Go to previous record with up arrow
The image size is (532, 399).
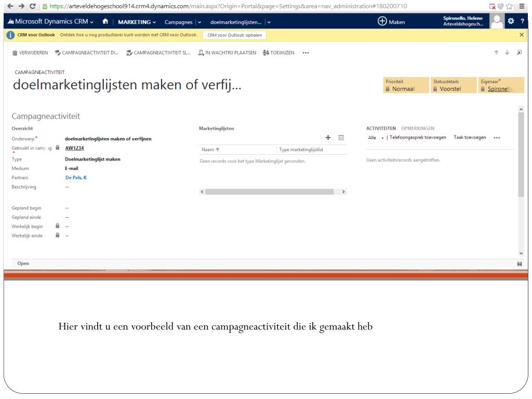click(x=497, y=52)
